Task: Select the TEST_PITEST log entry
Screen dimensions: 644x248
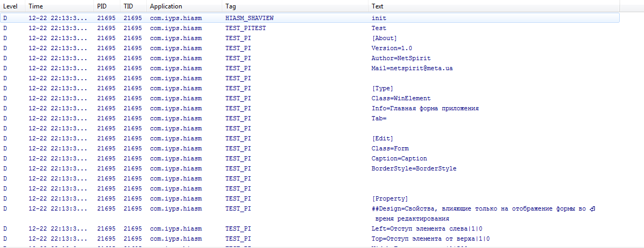Action: (378, 28)
